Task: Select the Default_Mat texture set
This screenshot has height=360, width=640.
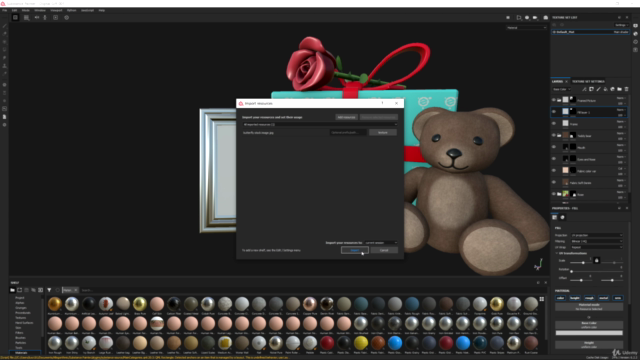Action: pyautogui.click(x=590, y=32)
